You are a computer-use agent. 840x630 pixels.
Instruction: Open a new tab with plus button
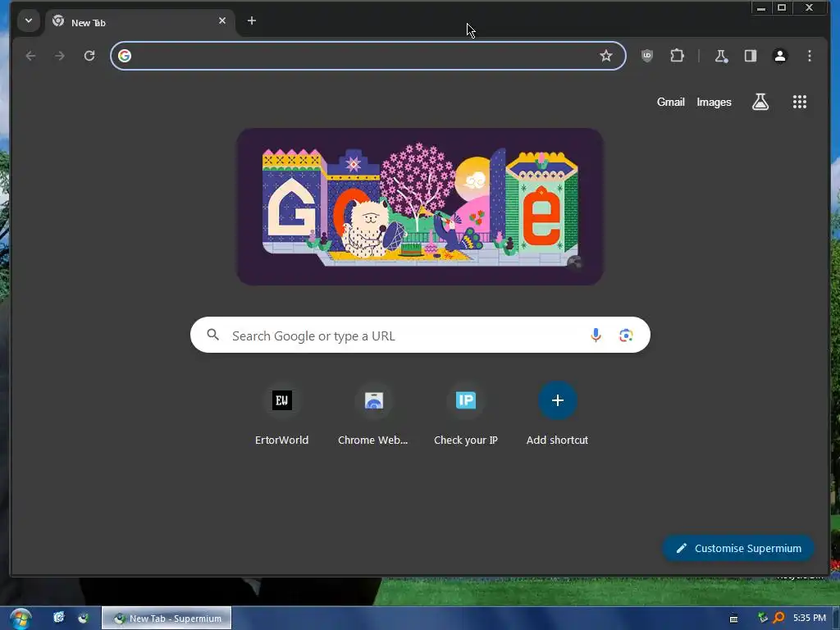(x=251, y=21)
